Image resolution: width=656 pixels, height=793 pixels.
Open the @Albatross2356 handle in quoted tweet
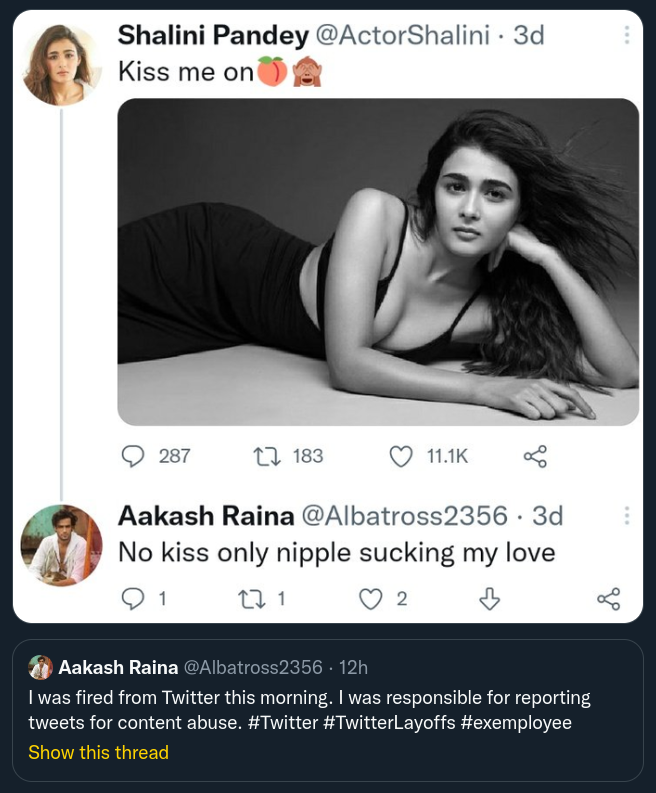click(x=253, y=667)
